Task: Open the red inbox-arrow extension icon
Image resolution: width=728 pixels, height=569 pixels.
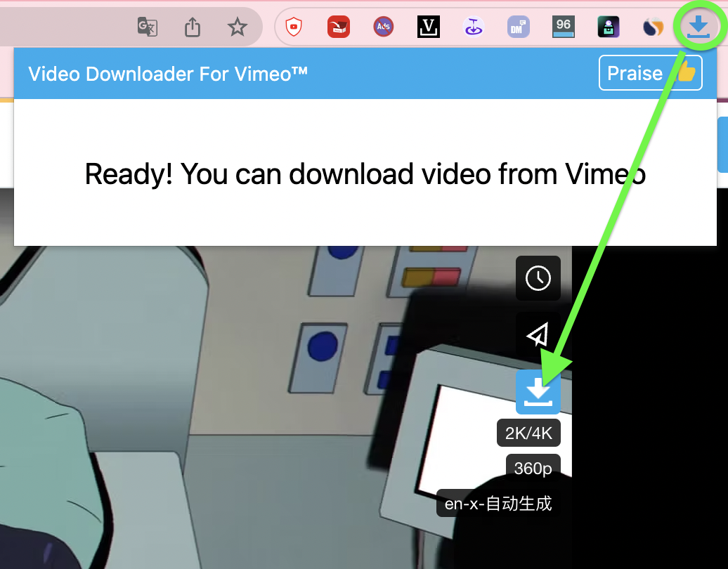Action: point(339,27)
